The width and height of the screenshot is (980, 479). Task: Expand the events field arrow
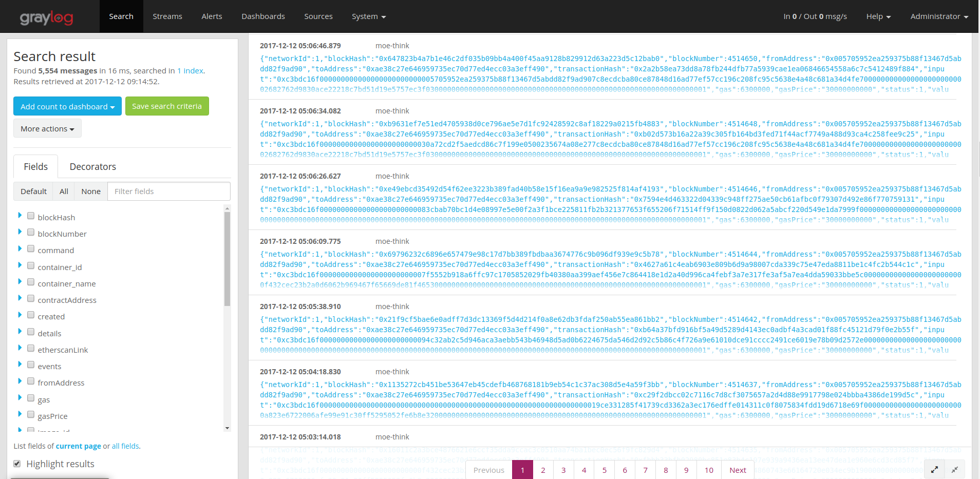(20, 365)
